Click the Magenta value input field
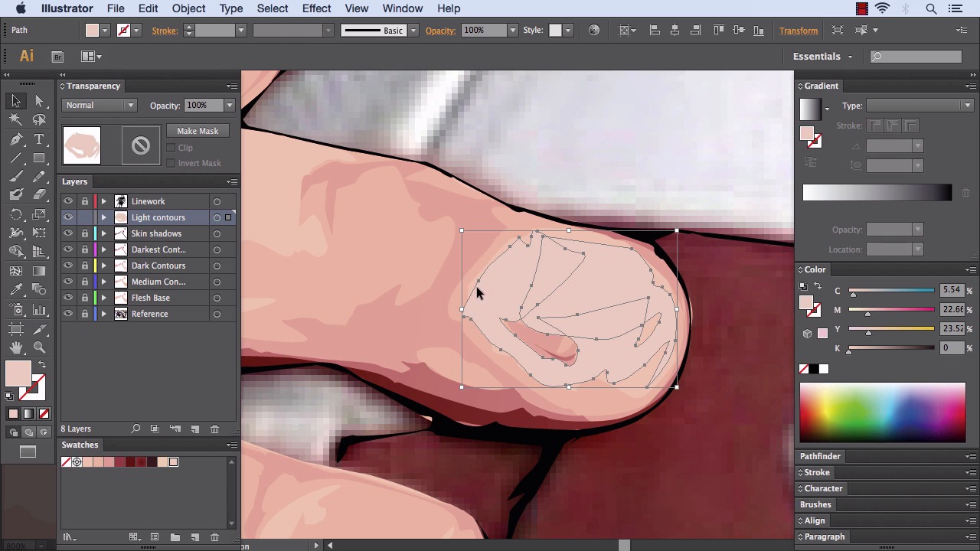 952,309
